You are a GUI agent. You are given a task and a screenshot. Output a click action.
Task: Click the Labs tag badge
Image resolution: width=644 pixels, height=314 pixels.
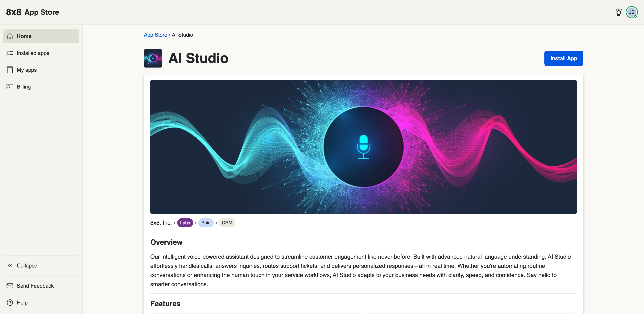[185, 223]
